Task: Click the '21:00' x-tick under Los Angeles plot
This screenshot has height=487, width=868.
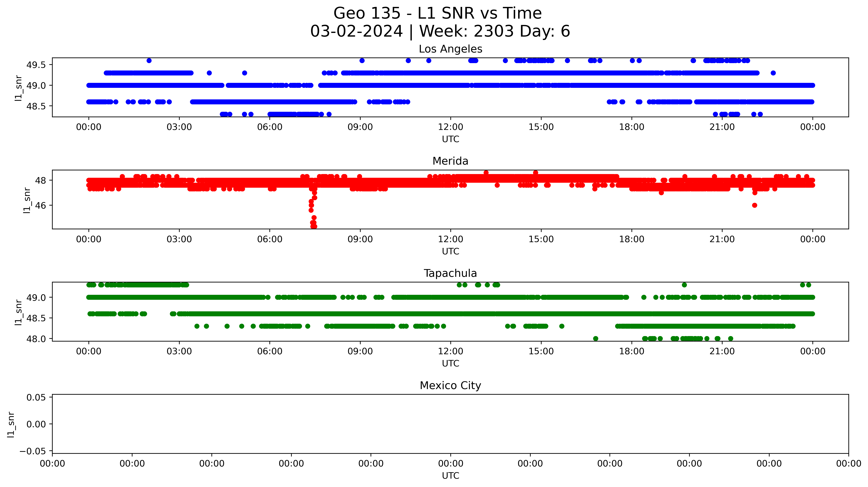Action: tap(722, 127)
